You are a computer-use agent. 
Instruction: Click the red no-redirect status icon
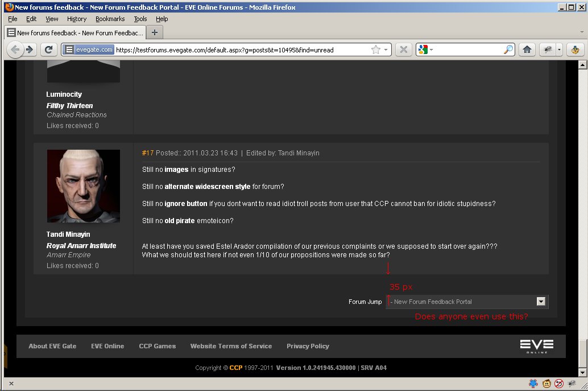coord(559,384)
